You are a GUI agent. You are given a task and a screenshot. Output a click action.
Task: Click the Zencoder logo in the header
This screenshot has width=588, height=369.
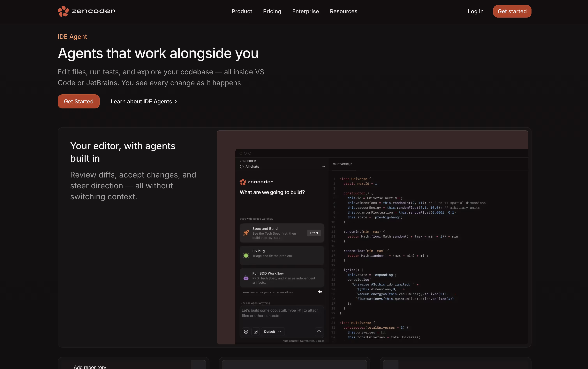(x=86, y=11)
